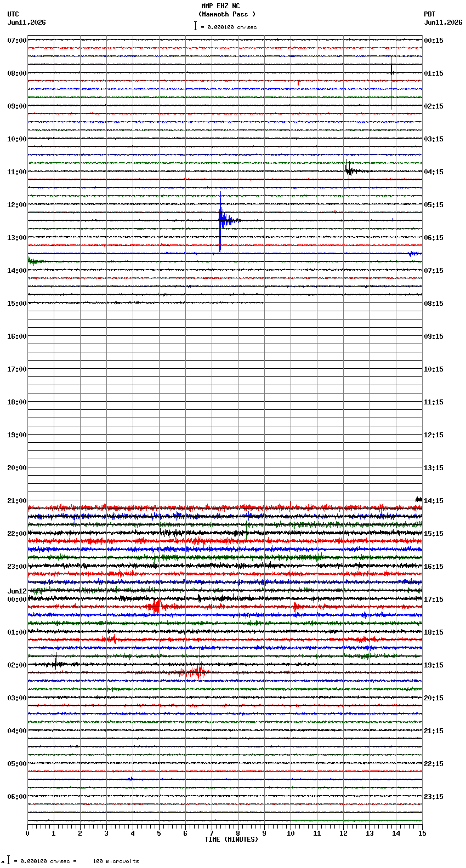This screenshot has height=868, width=466.
Task: Click the '05:15' PDT time label
Action: tap(434, 205)
